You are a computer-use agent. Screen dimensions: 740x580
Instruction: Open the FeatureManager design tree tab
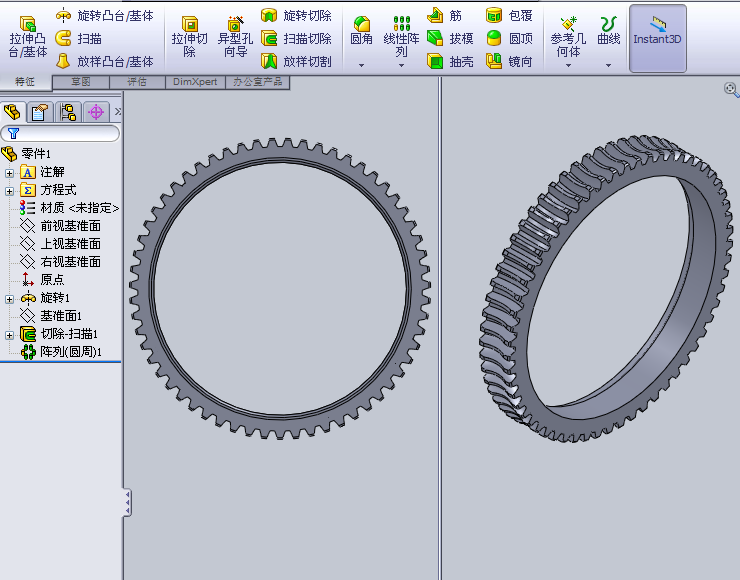[x=12, y=112]
